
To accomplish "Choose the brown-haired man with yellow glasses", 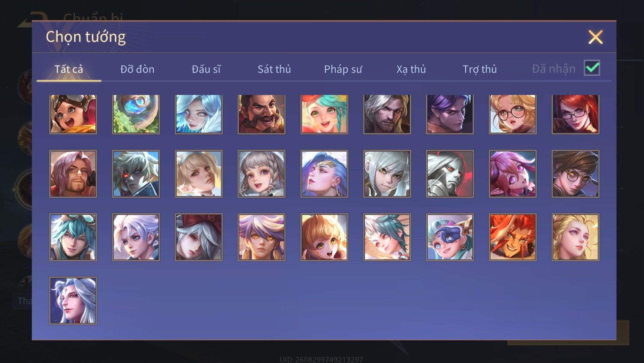I will click(x=575, y=174).
